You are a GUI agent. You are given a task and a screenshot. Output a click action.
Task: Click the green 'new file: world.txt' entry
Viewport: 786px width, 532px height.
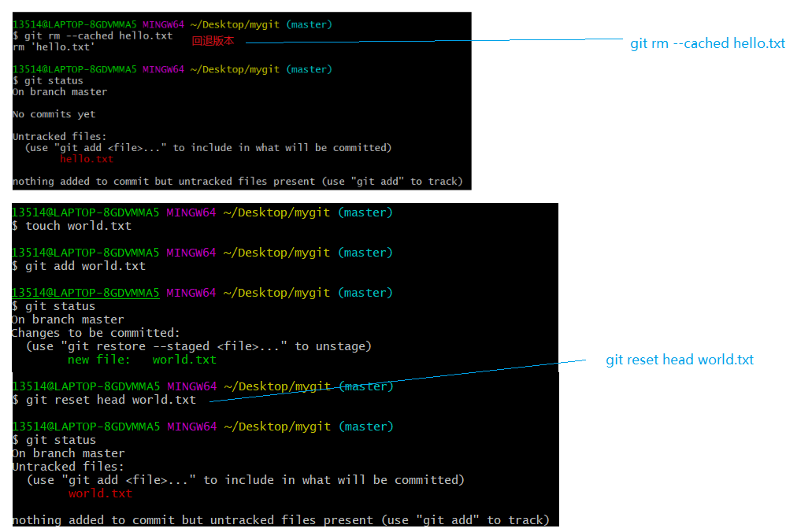tap(142, 360)
